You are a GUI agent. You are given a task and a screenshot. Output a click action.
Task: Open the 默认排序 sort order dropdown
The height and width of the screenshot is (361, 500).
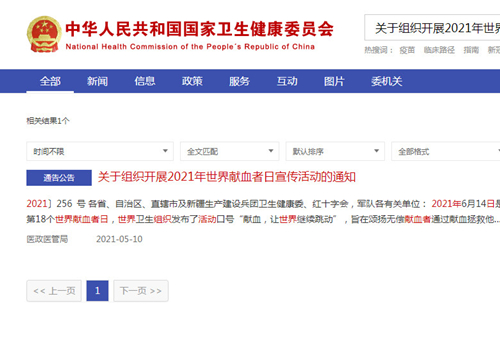[x=335, y=151]
